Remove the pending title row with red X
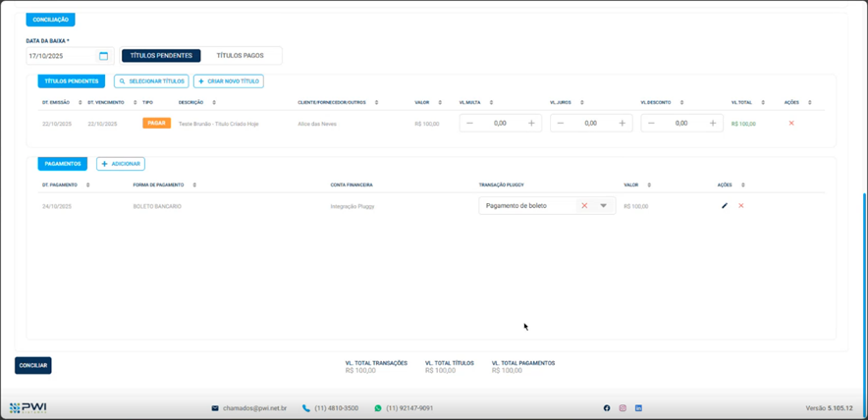This screenshot has width=868, height=420. 791,124
